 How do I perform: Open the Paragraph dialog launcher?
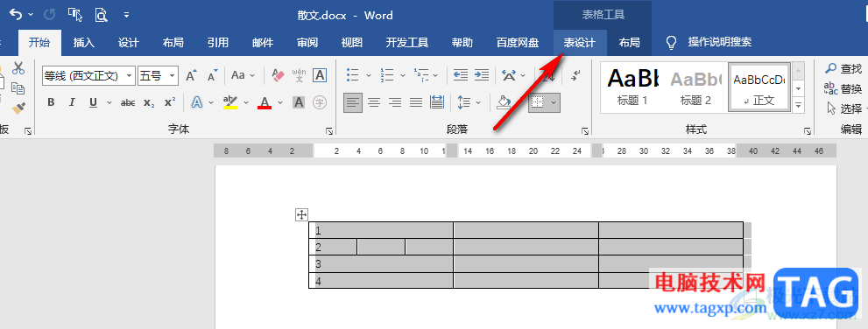click(585, 131)
